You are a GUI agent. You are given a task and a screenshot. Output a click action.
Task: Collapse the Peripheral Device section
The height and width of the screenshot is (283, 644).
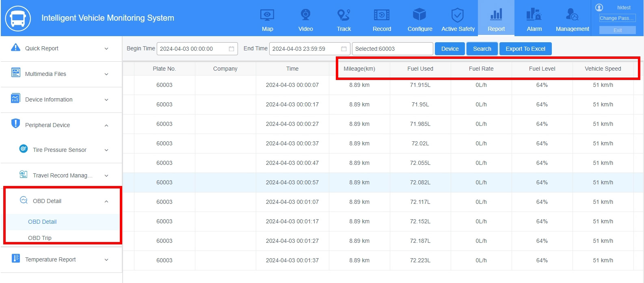[106, 125]
